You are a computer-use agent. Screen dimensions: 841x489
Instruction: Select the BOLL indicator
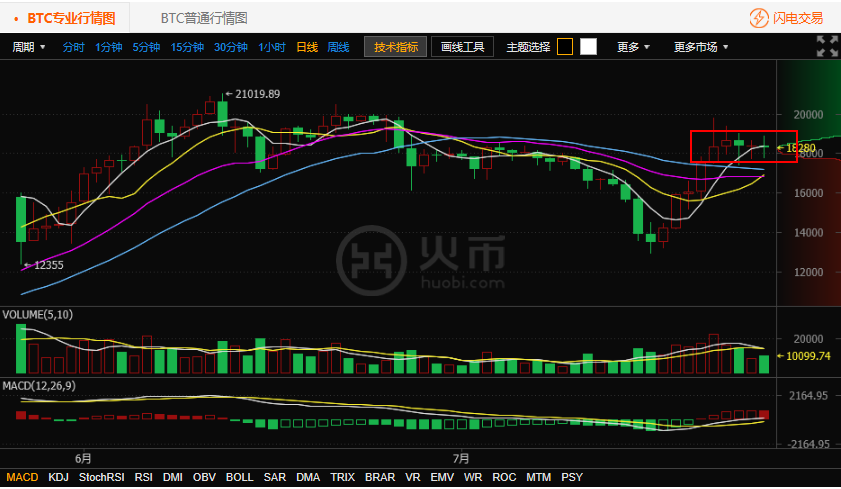(x=240, y=478)
